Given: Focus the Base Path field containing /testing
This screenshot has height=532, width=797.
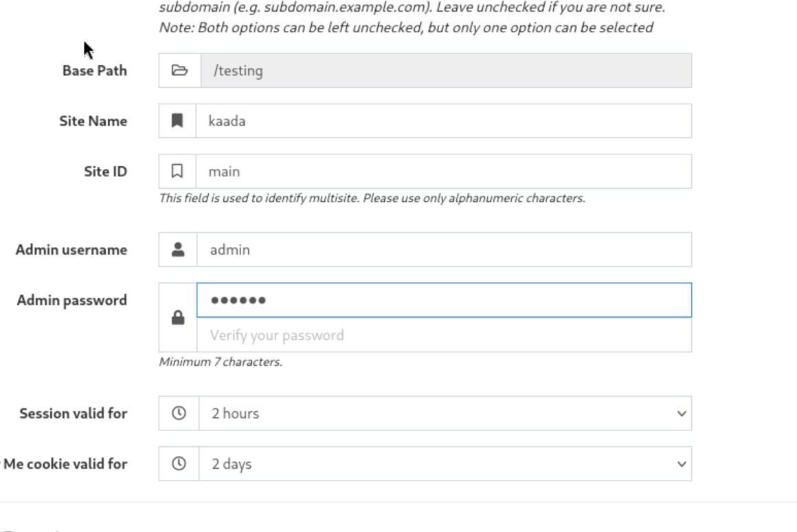Looking at the screenshot, I should point(445,71).
